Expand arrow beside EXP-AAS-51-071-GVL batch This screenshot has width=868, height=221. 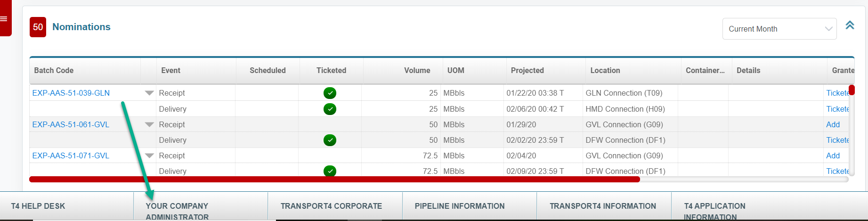[149, 156]
